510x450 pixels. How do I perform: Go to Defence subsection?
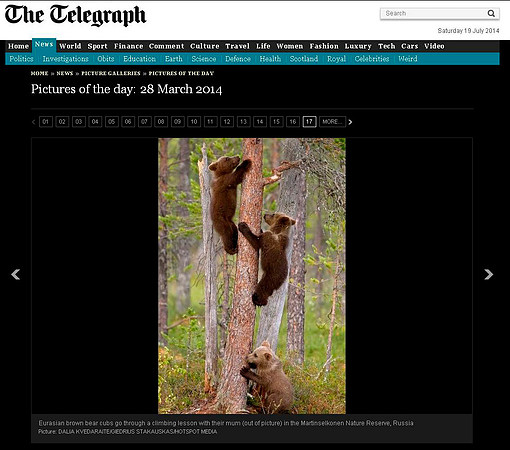(x=238, y=59)
